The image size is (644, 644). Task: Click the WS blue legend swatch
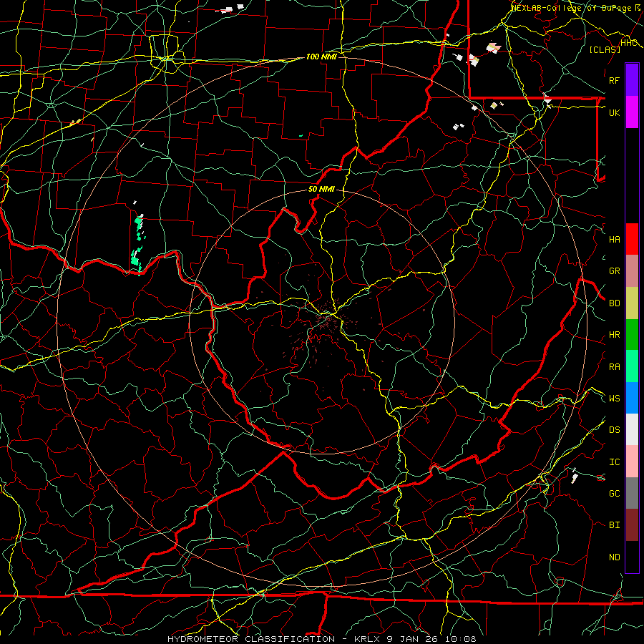point(632,398)
